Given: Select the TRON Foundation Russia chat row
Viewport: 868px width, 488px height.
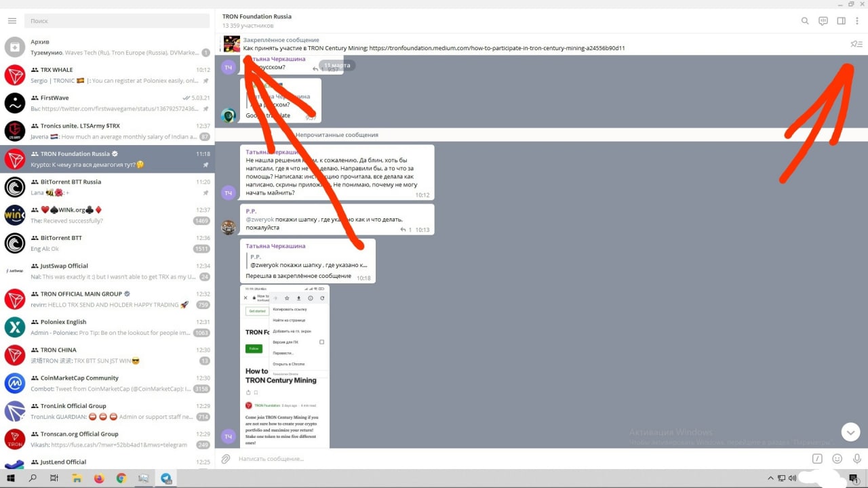Looking at the screenshot, I should click(x=107, y=159).
